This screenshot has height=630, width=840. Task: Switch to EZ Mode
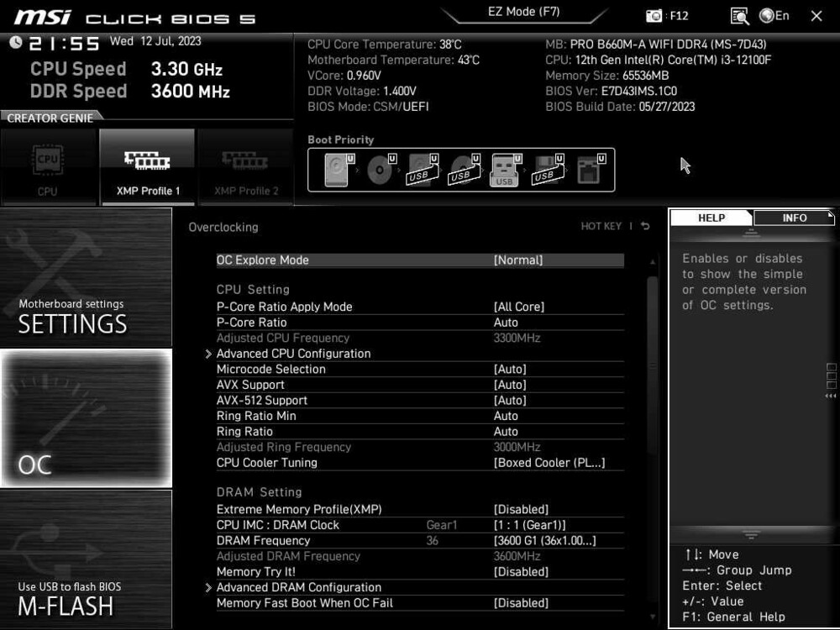(x=524, y=11)
